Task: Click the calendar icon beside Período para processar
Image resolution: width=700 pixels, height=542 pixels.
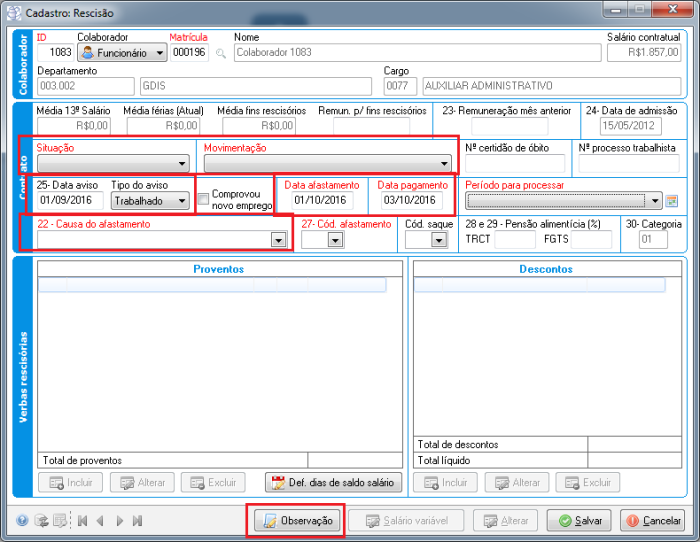Action: point(672,201)
